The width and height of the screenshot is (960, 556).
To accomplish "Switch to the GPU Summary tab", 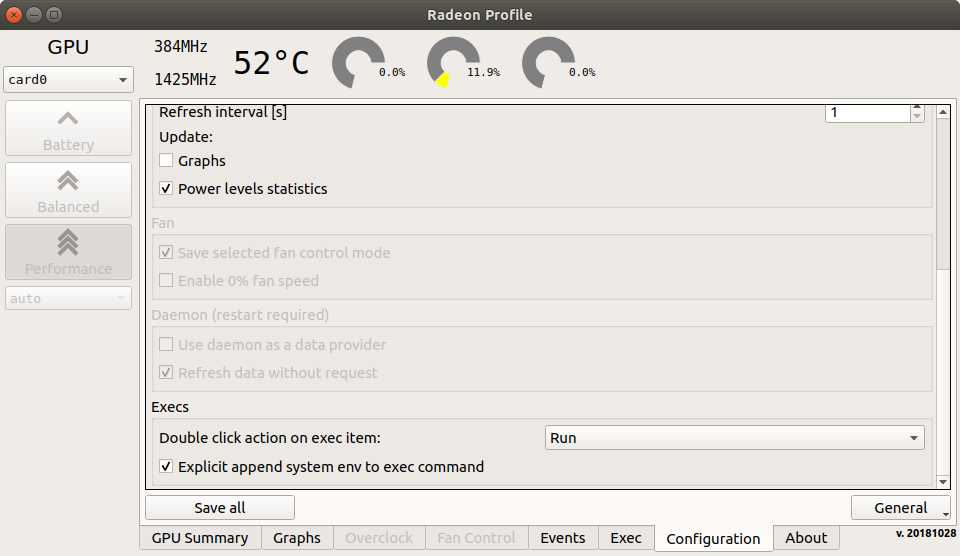I will [200, 538].
